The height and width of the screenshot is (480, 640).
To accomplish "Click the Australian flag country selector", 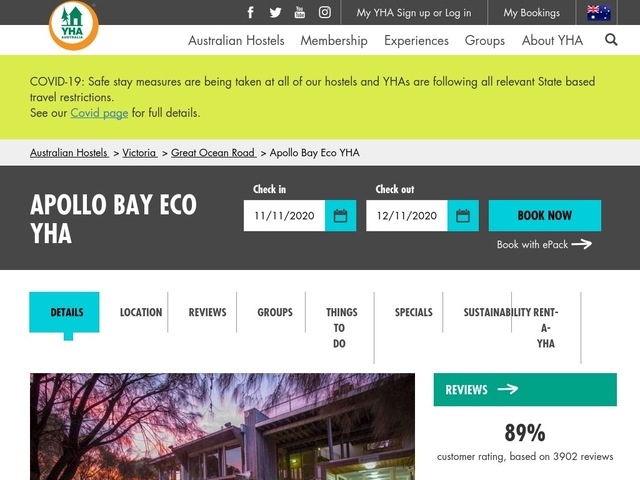I will click(x=599, y=13).
